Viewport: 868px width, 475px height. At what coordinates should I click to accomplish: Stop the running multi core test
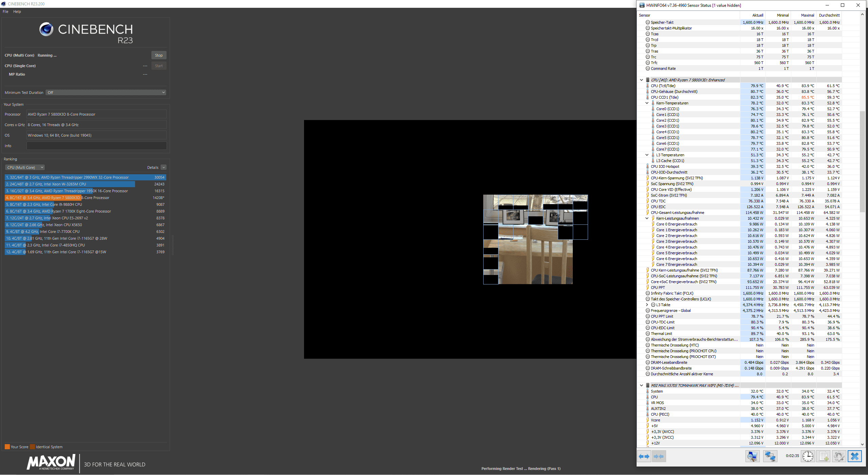(x=159, y=55)
